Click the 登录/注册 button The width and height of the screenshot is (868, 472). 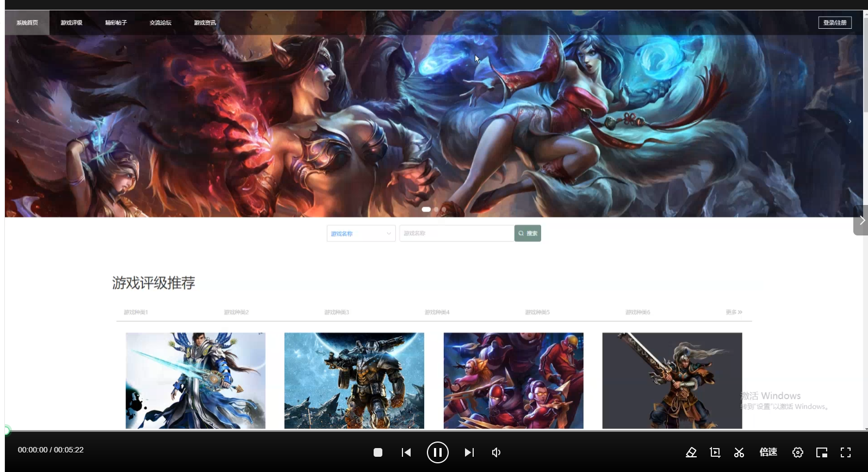tap(835, 23)
